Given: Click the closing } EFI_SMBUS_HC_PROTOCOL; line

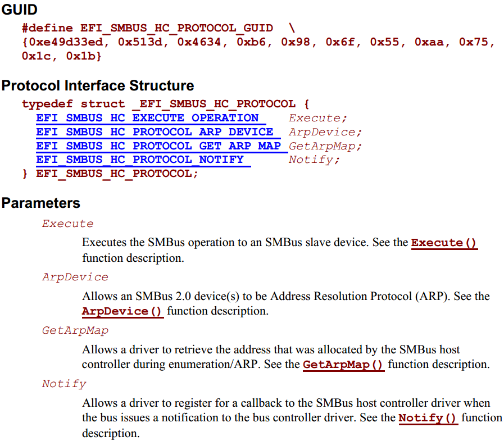Looking at the screenshot, I should pos(110,174).
